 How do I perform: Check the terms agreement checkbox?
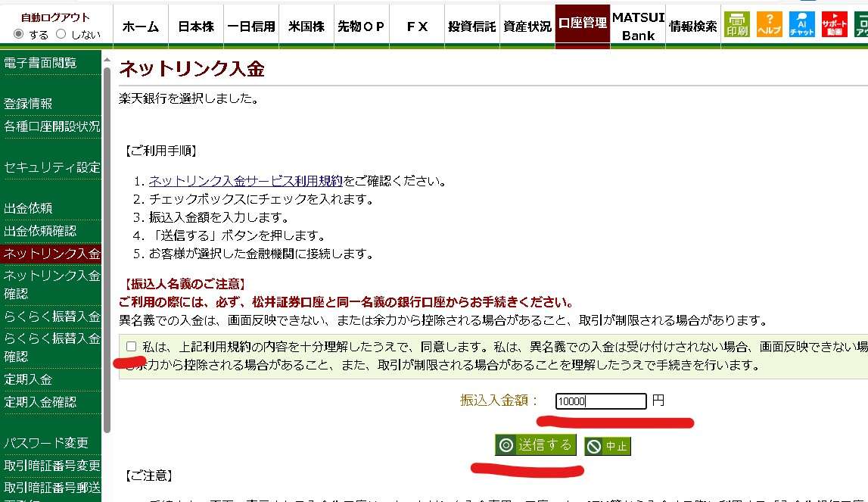tap(131, 346)
